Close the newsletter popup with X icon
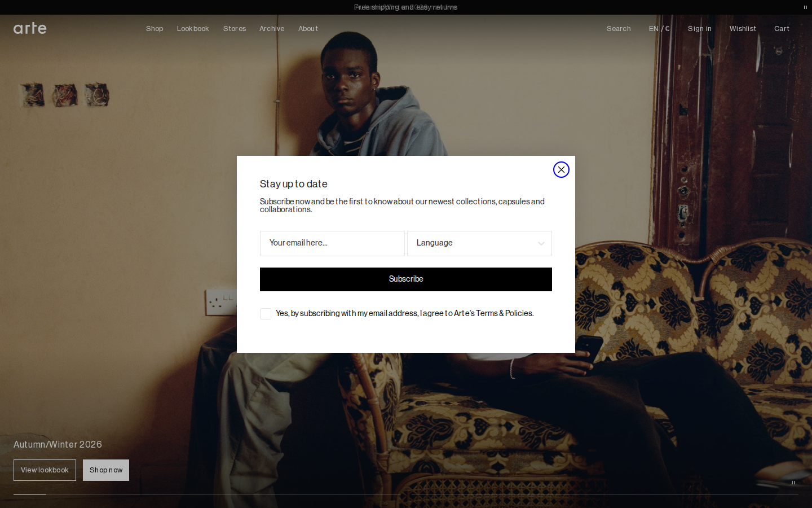The height and width of the screenshot is (508, 812). click(561, 169)
